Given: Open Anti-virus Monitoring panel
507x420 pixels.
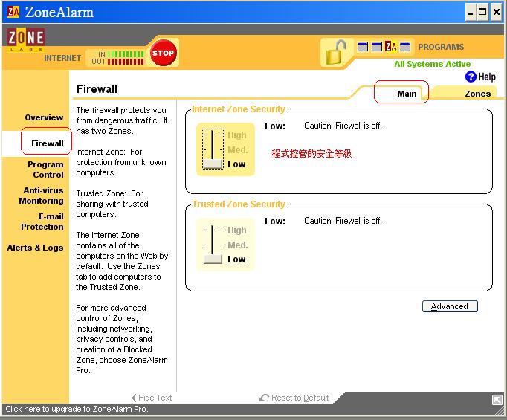Looking at the screenshot, I should [41, 196].
